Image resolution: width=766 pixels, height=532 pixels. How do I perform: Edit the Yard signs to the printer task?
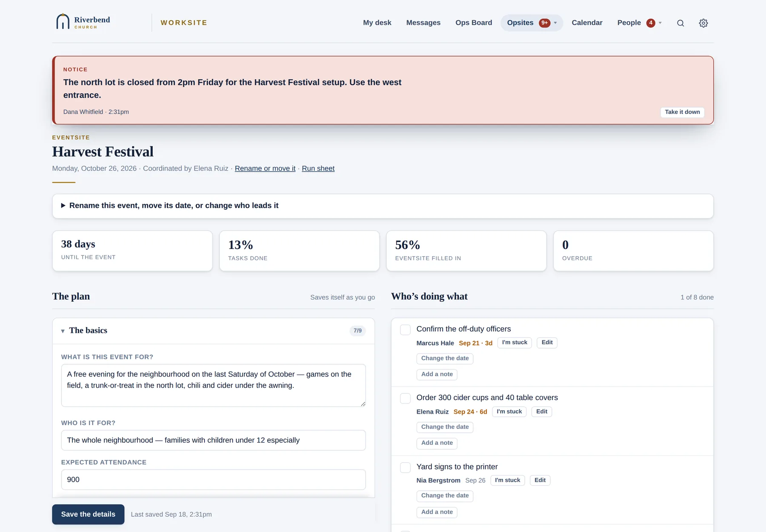pyautogui.click(x=540, y=481)
